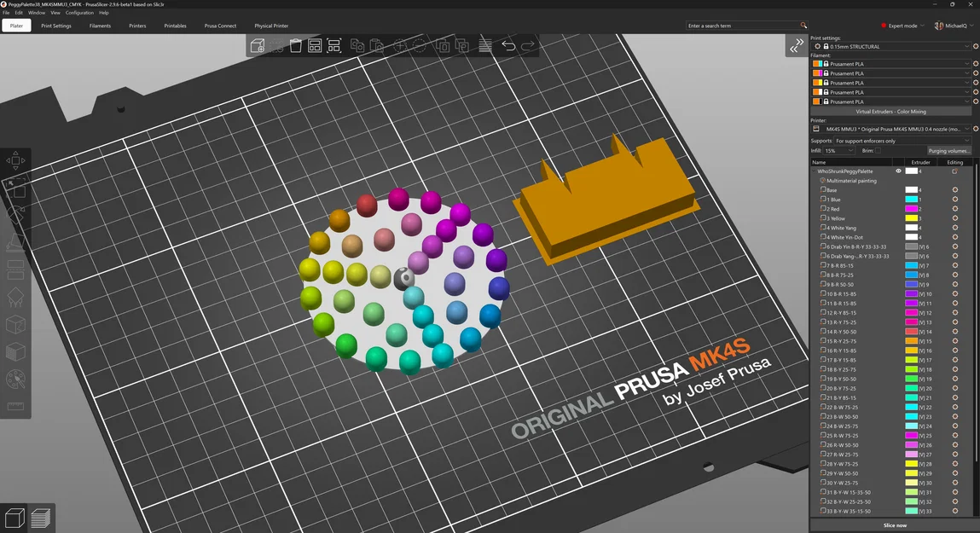The width and height of the screenshot is (980, 533).
Task: Click the Redo arrow icon
Action: tap(528, 45)
